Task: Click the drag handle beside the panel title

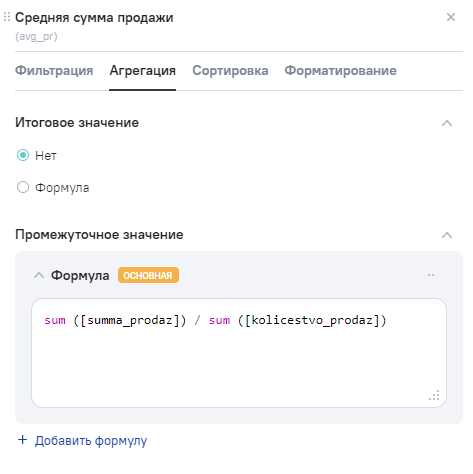Action: point(7,17)
